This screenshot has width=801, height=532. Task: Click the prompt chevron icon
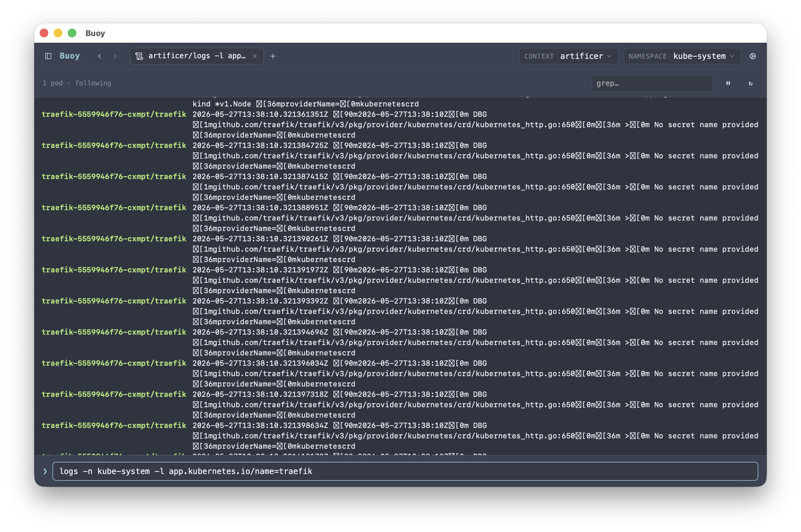[x=45, y=471]
